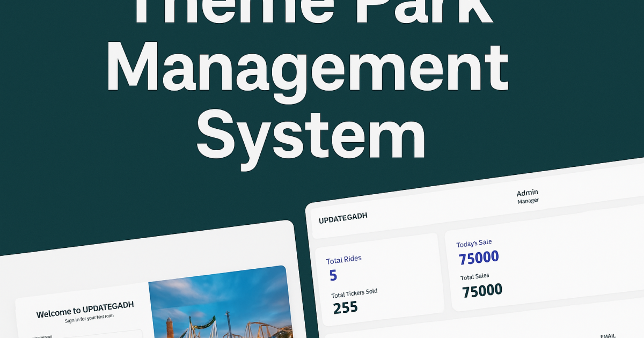Screen dimensions: 644x338
Task: Click the ticket count 255
Action: (x=346, y=307)
